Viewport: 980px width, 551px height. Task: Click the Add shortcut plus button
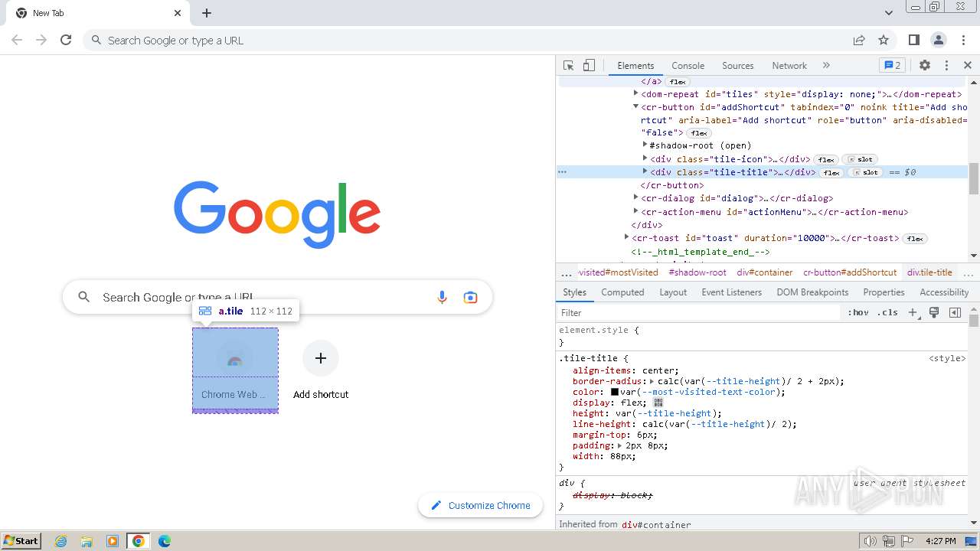[x=321, y=358]
